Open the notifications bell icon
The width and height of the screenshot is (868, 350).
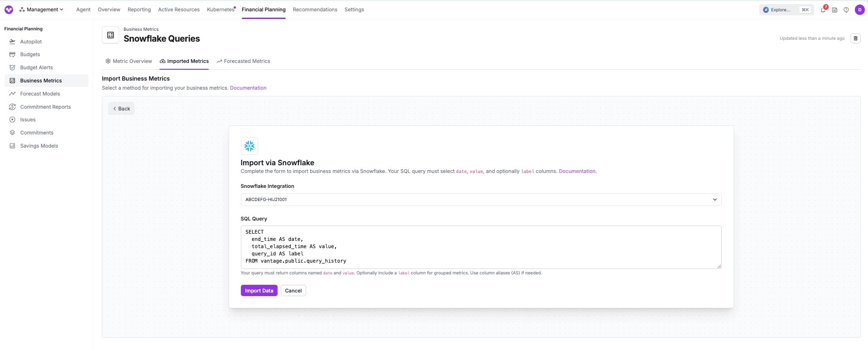[823, 10]
